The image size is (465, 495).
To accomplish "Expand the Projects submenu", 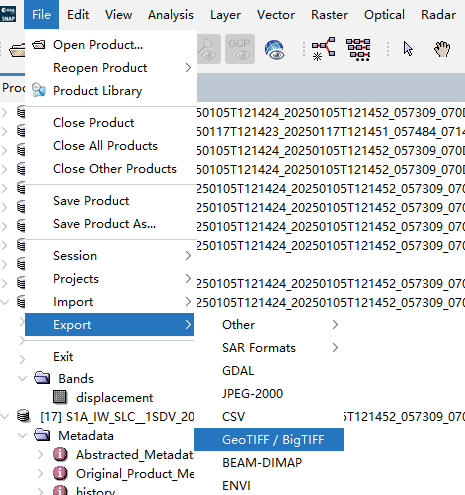I will point(110,279).
